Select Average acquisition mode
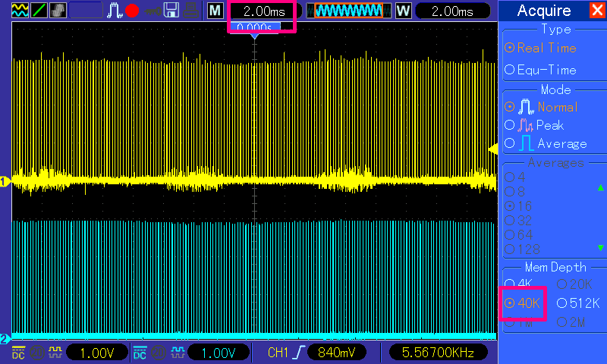 [541, 143]
